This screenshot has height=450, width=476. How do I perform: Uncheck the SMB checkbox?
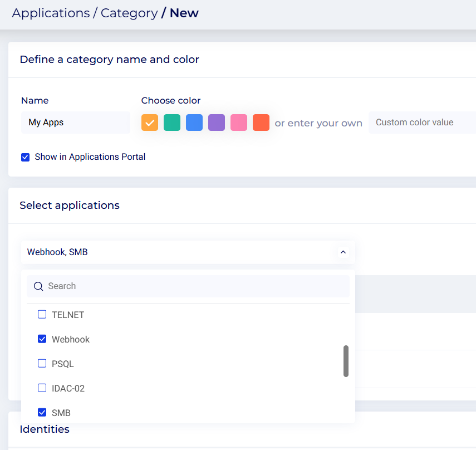[x=42, y=412]
